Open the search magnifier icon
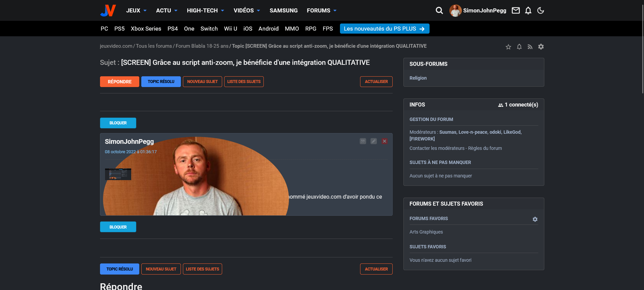Image resolution: width=644 pixels, height=290 pixels. pos(439,10)
